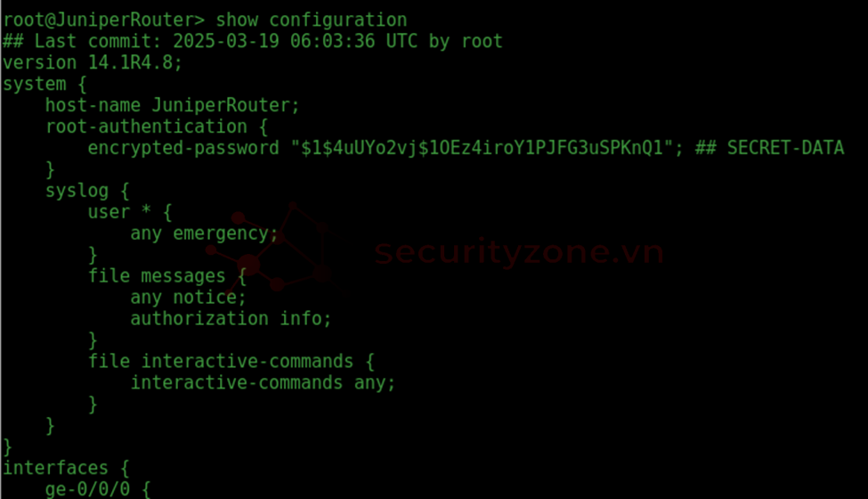This screenshot has width=868, height=499.
Task: Click the Last commit timestamp line
Action: 253,42
